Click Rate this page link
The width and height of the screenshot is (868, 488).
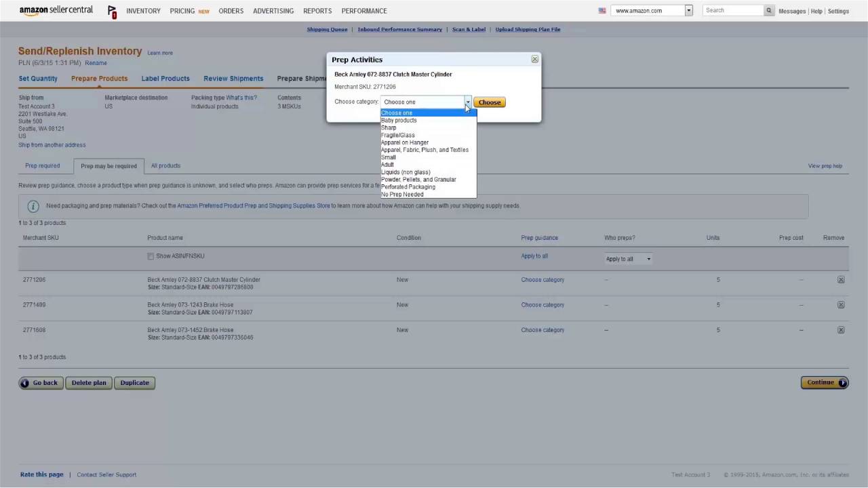(x=41, y=475)
